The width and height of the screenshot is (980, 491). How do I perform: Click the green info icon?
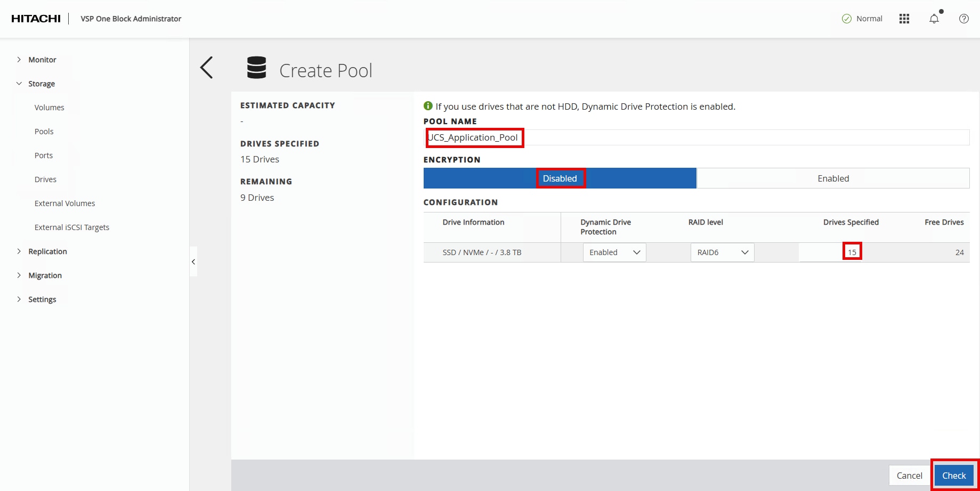(428, 106)
